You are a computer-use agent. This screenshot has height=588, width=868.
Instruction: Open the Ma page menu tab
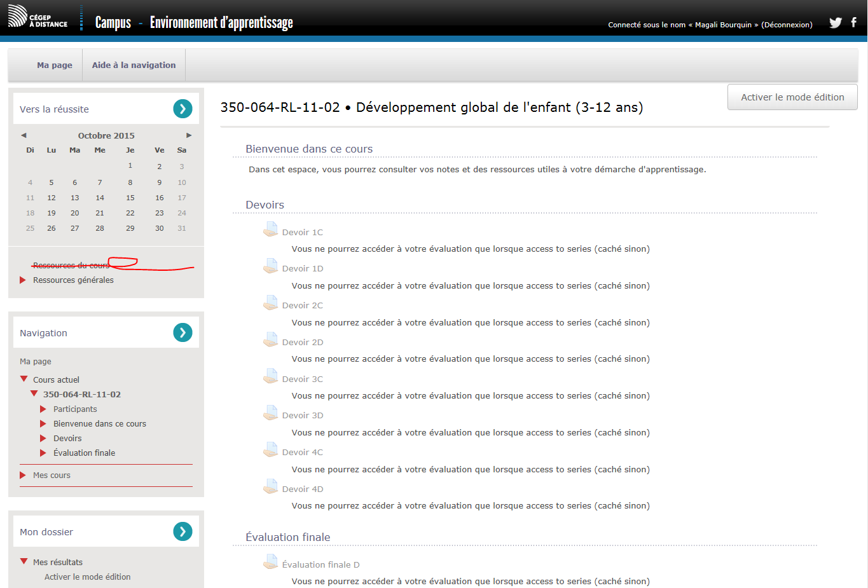point(55,65)
